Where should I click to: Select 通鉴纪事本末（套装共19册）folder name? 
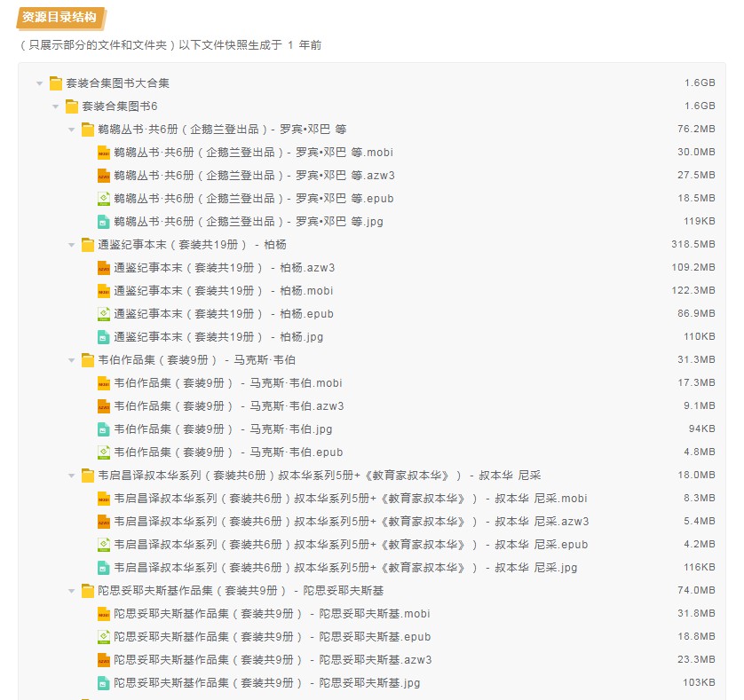coord(192,245)
